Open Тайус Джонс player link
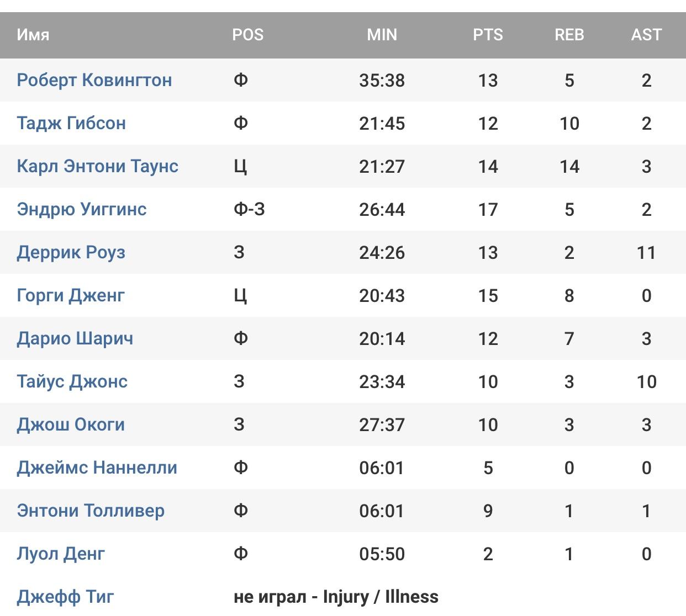This screenshot has height=616, width=686. coord(72,381)
